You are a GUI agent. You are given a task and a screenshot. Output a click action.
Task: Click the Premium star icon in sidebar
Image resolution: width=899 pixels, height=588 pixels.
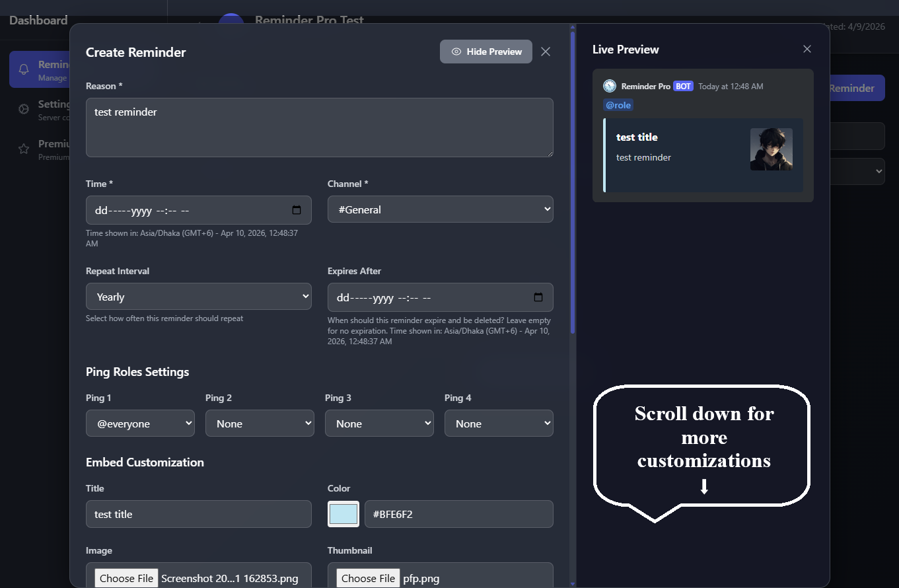[24, 149]
